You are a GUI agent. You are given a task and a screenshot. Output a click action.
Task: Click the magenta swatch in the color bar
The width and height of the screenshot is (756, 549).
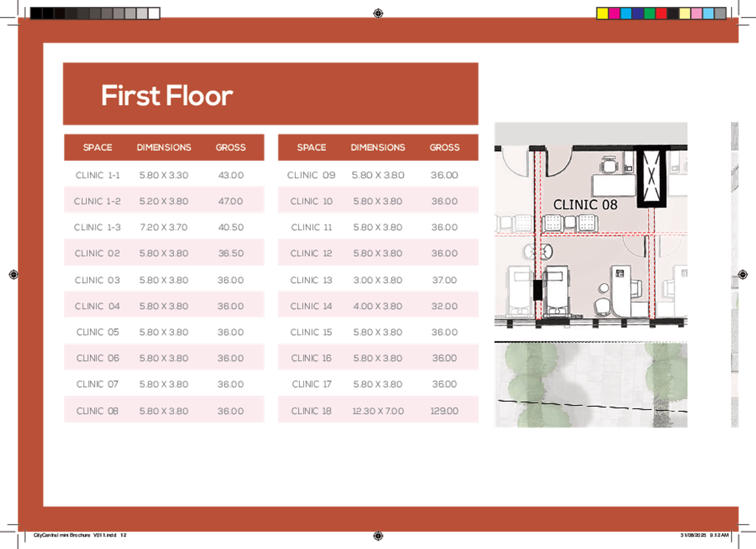point(614,14)
